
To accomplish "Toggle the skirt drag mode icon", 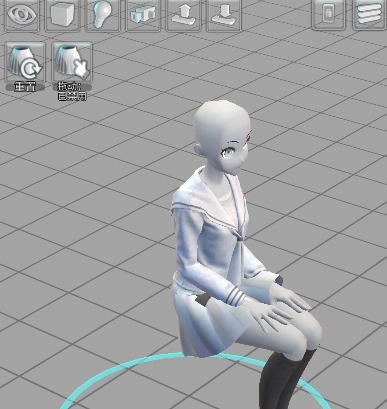I will [72, 62].
